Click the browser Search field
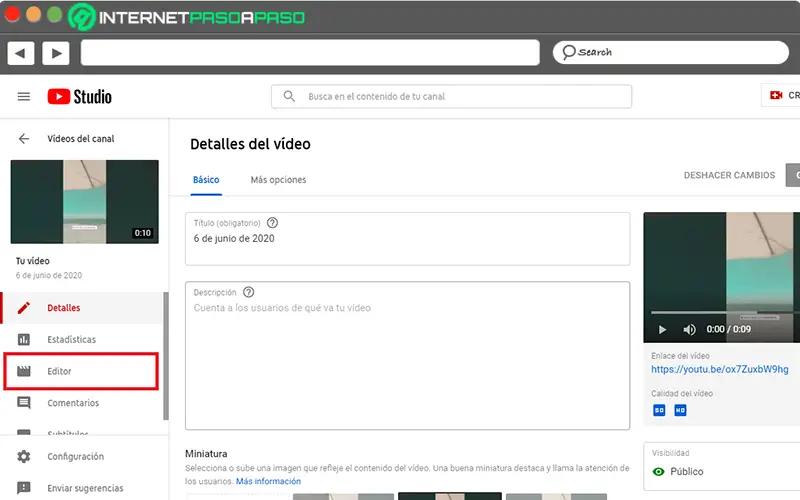The width and height of the screenshot is (800, 500). pyautogui.click(x=670, y=53)
